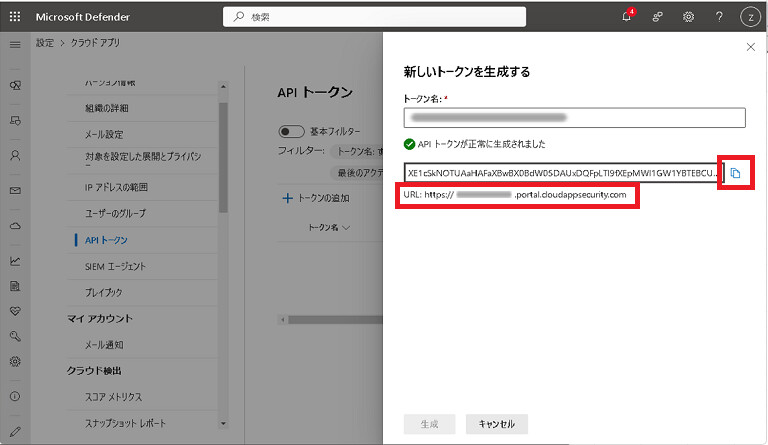Screen dimensions: 768x445
Task: Click the キャンセル button
Action: coord(496,424)
